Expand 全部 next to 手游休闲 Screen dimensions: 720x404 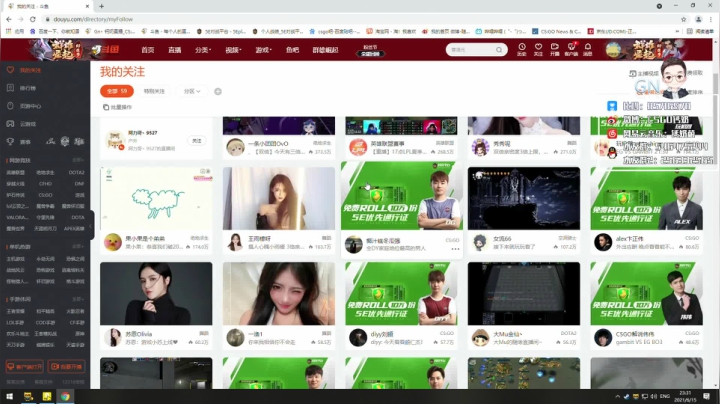(x=78, y=299)
